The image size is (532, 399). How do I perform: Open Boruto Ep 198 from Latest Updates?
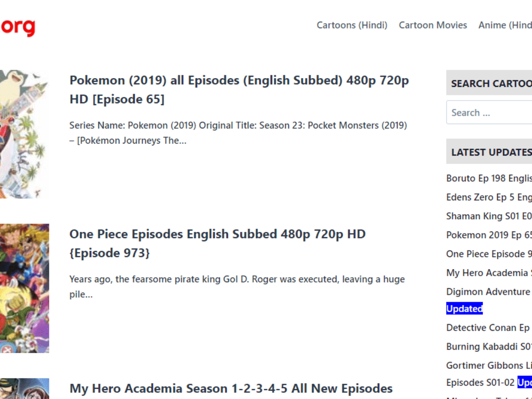[488, 178]
